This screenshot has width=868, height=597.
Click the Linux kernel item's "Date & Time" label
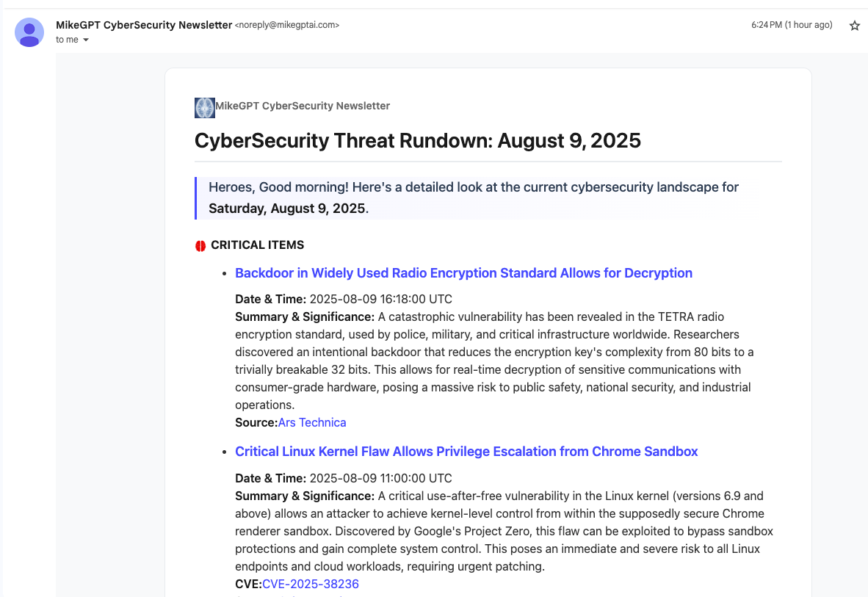point(270,478)
